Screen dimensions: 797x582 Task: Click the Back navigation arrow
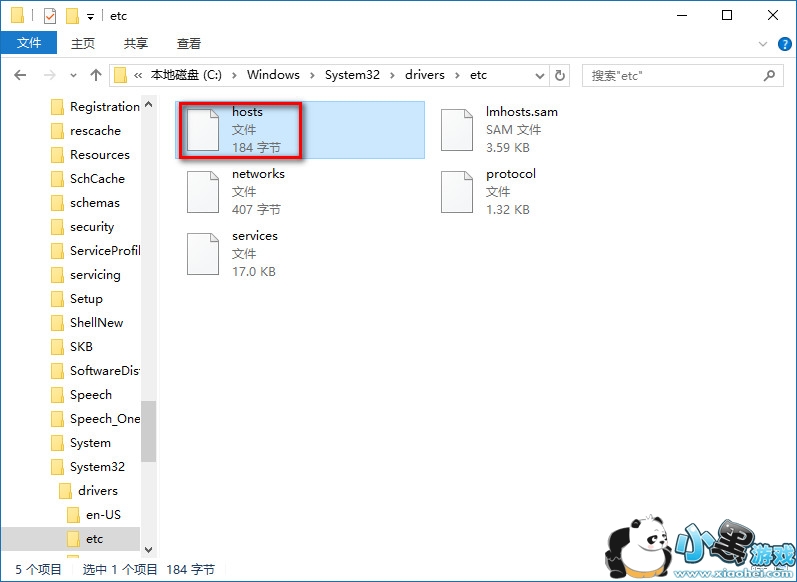click(20, 75)
